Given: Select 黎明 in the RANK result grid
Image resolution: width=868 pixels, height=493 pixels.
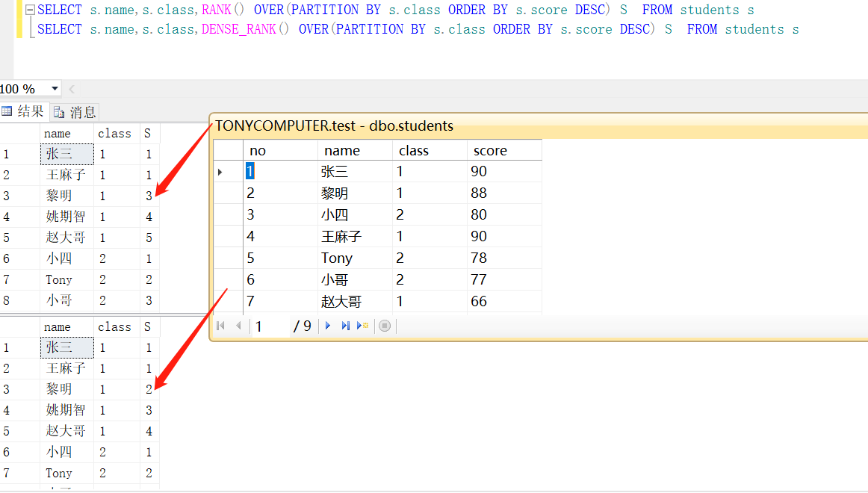Looking at the screenshot, I should click(67, 196).
